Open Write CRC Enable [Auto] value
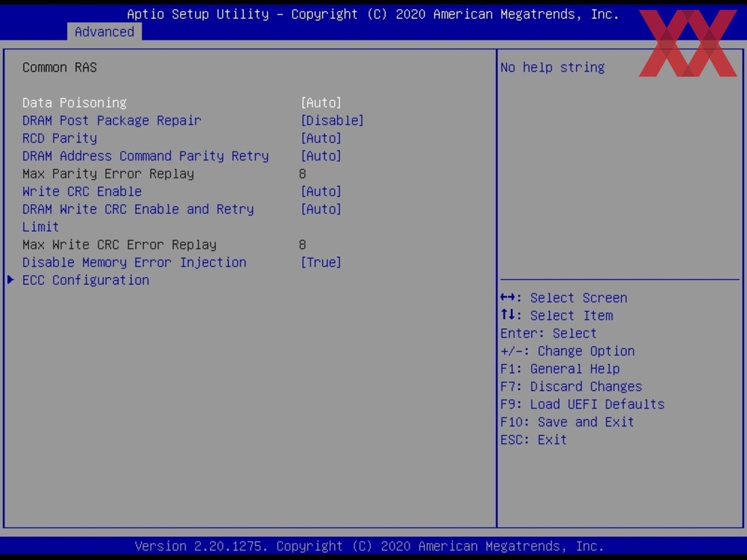 pos(321,191)
